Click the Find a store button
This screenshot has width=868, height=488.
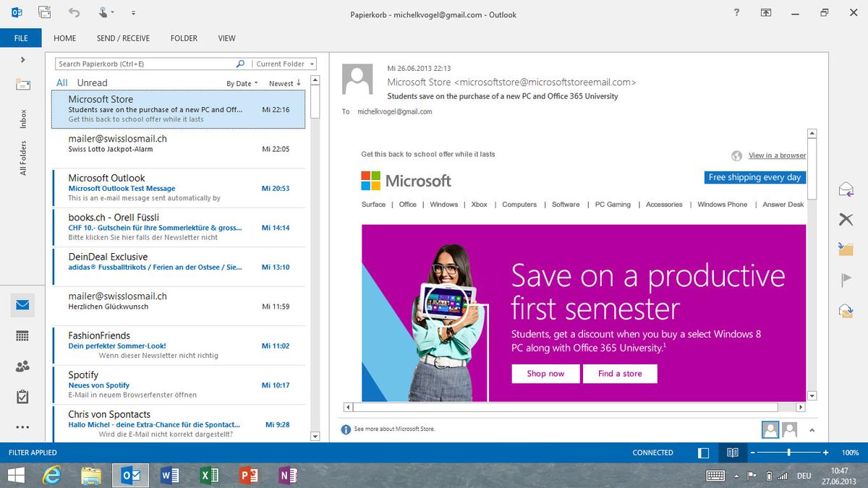click(620, 374)
